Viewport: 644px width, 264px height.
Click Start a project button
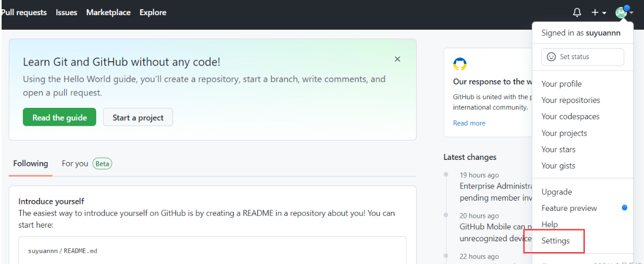[x=138, y=117]
